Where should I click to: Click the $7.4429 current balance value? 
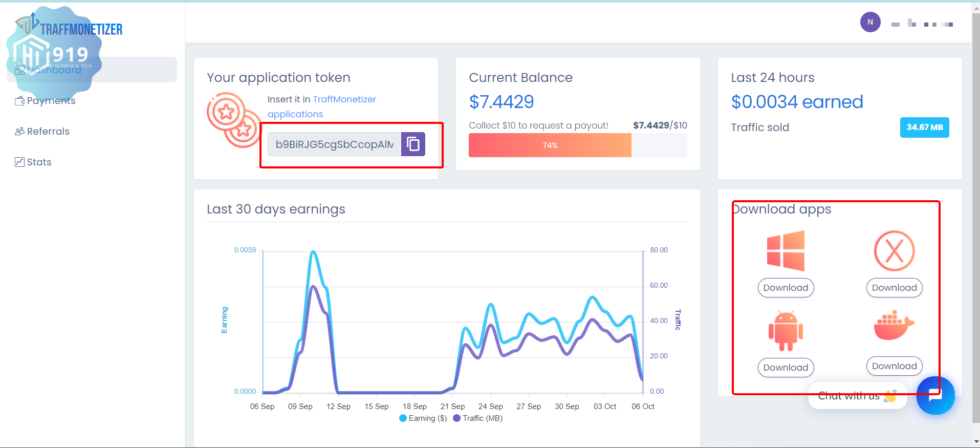click(502, 102)
